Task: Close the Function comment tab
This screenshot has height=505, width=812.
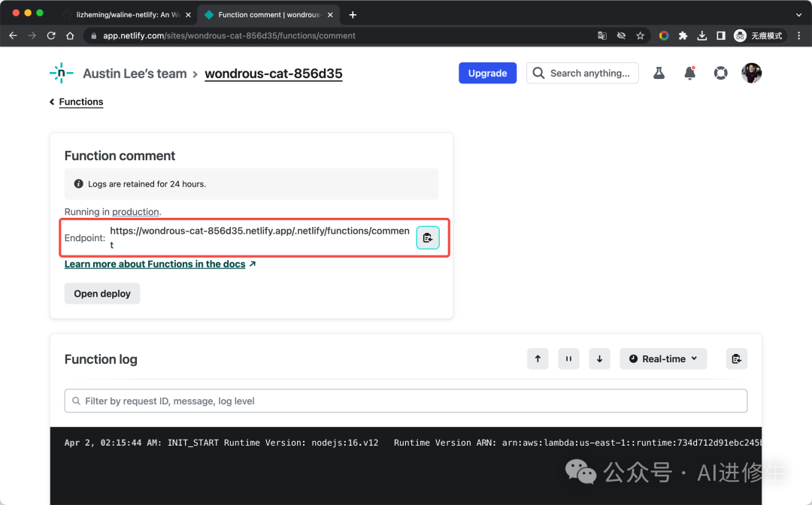Action: coord(330,15)
